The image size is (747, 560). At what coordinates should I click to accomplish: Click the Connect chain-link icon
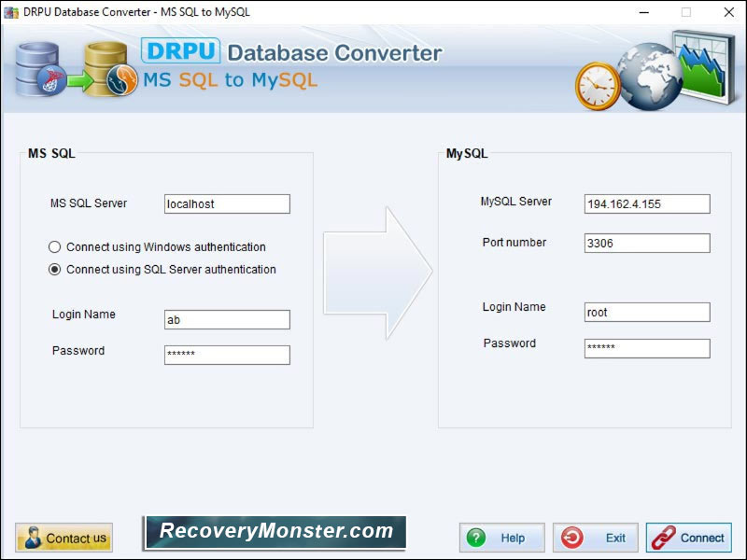(667, 537)
